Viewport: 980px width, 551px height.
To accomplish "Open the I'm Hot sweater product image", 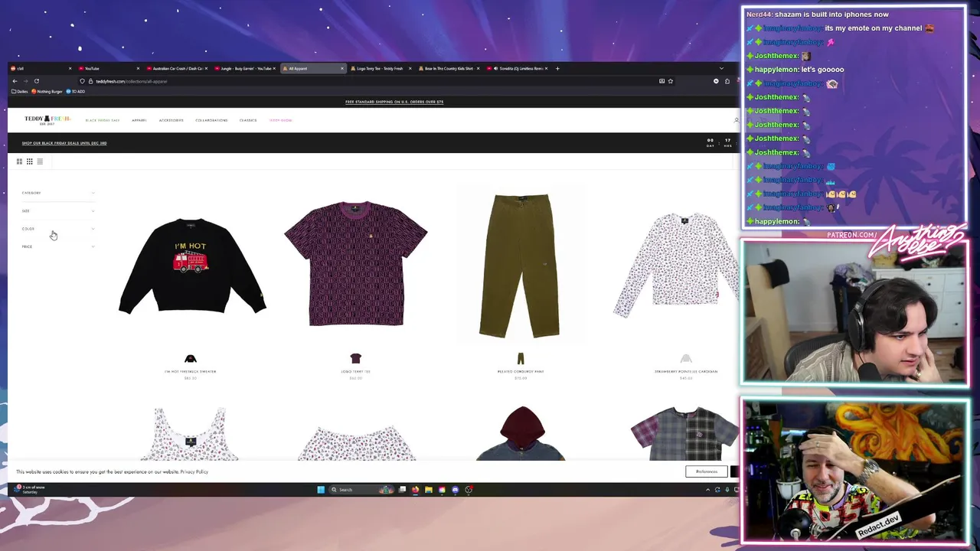I will (191, 265).
